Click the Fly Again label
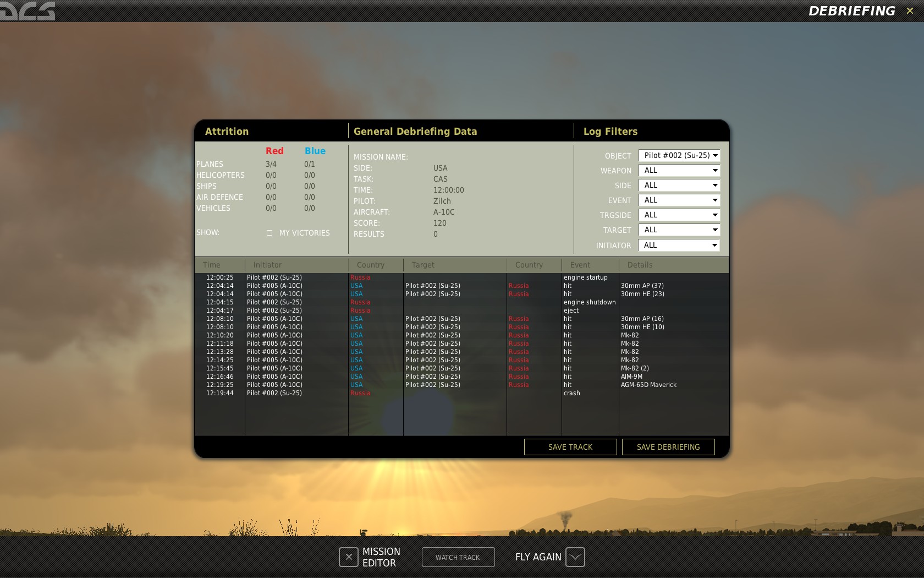The height and width of the screenshot is (578, 924). click(x=538, y=557)
